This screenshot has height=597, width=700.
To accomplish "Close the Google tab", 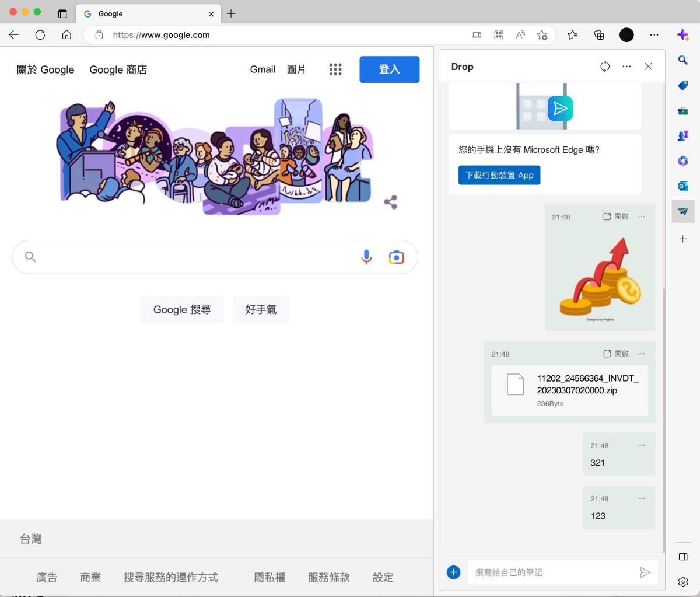I will [x=211, y=14].
